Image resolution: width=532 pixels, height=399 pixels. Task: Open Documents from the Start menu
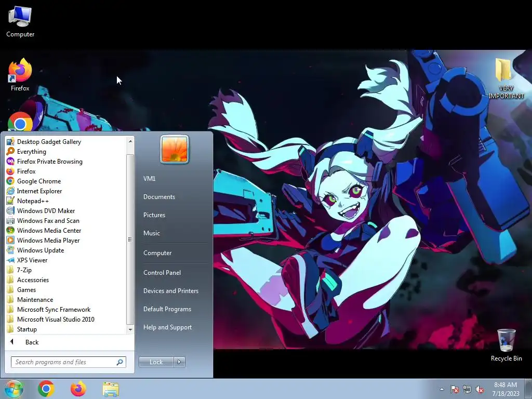pyautogui.click(x=159, y=196)
